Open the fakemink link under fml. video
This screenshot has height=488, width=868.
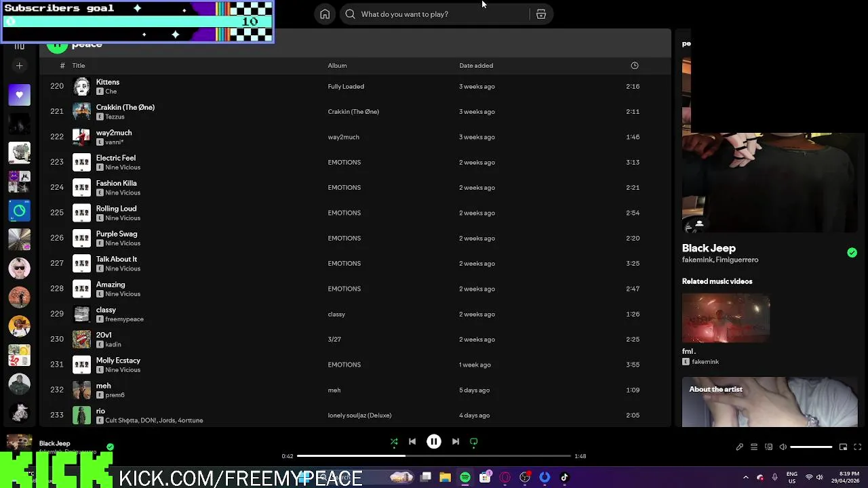tap(705, 362)
